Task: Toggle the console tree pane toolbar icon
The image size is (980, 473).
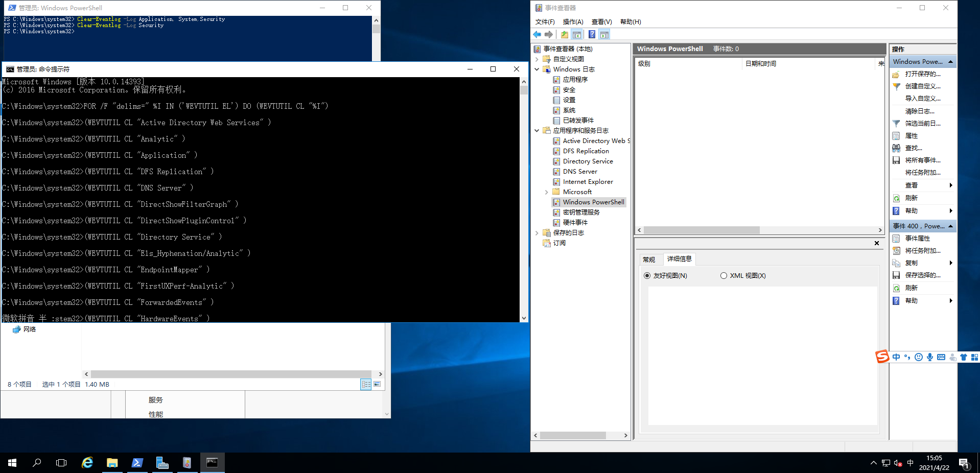Action: [x=577, y=35]
